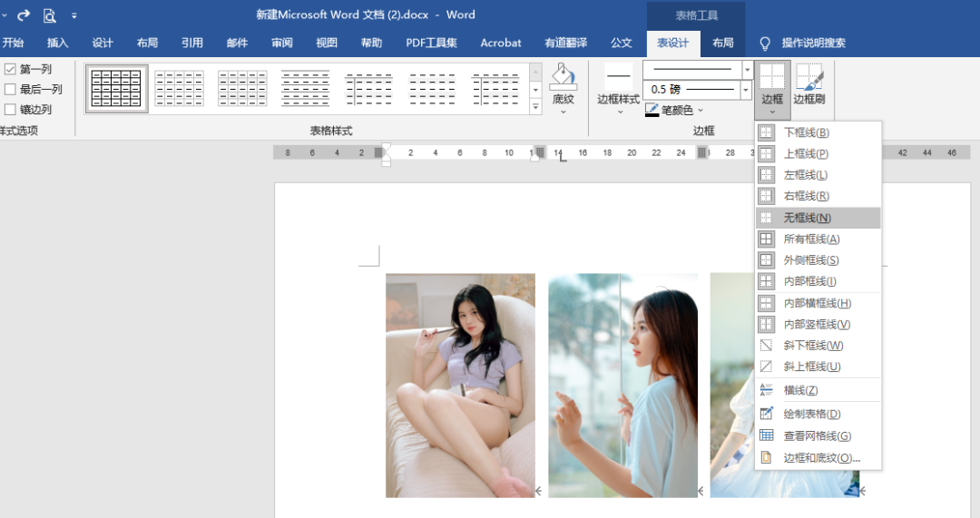Apply 斜下框线(W) diagonal down border

818,346
